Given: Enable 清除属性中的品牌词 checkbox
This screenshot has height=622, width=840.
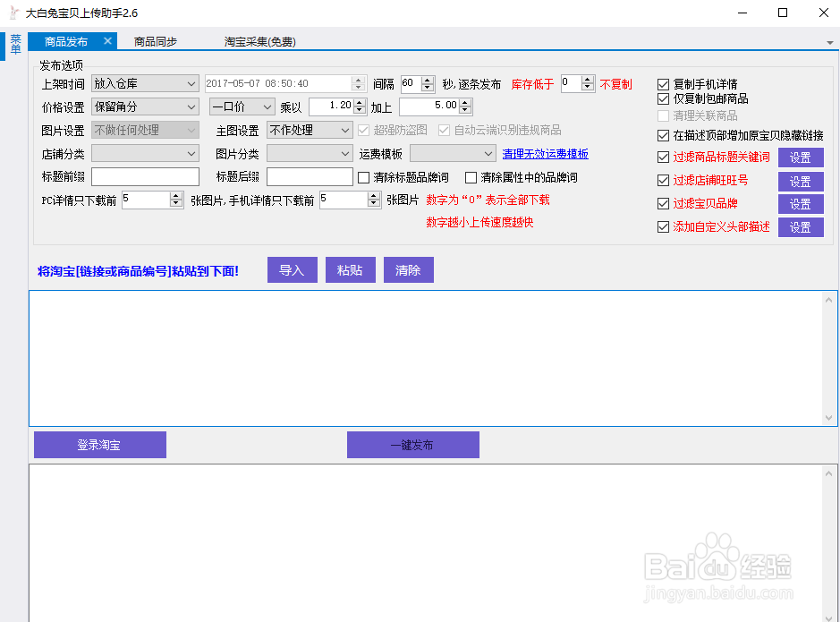Looking at the screenshot, I should [471, 178].
